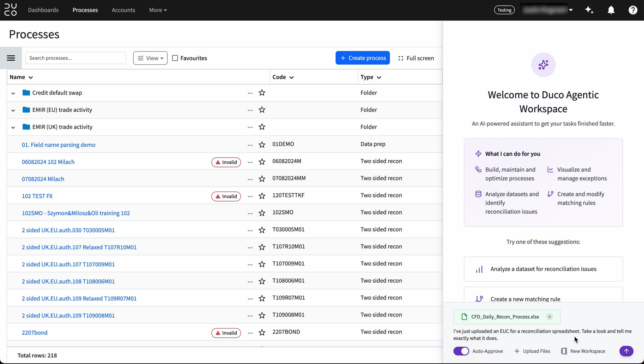644x364 pixels.
Task: Turn off the Auto-Approve switch
Action: tap(461, 351)
